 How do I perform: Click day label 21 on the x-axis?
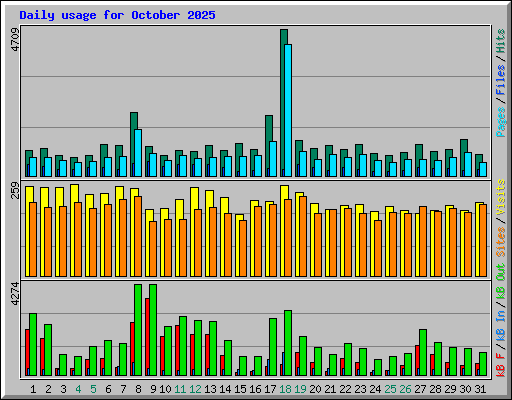330,389
